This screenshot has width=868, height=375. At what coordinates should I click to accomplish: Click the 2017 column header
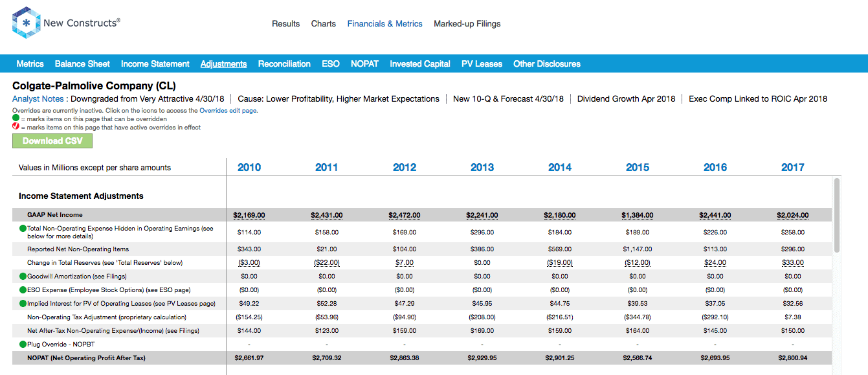(x=793, y=167)
